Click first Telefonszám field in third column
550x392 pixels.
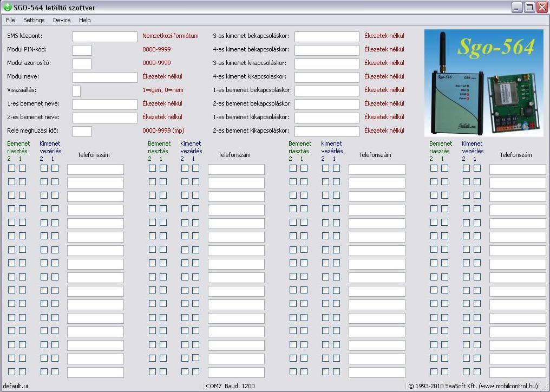[x=377, y=169]
